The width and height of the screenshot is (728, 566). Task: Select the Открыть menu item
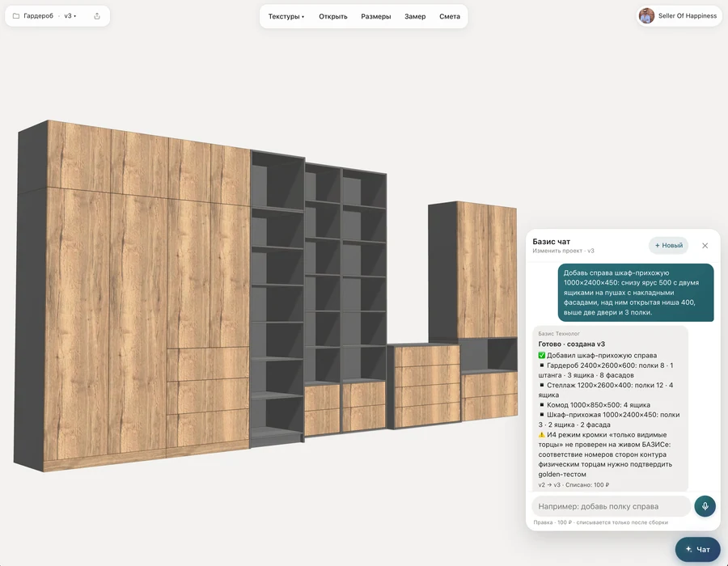click(x=333, y=16)
